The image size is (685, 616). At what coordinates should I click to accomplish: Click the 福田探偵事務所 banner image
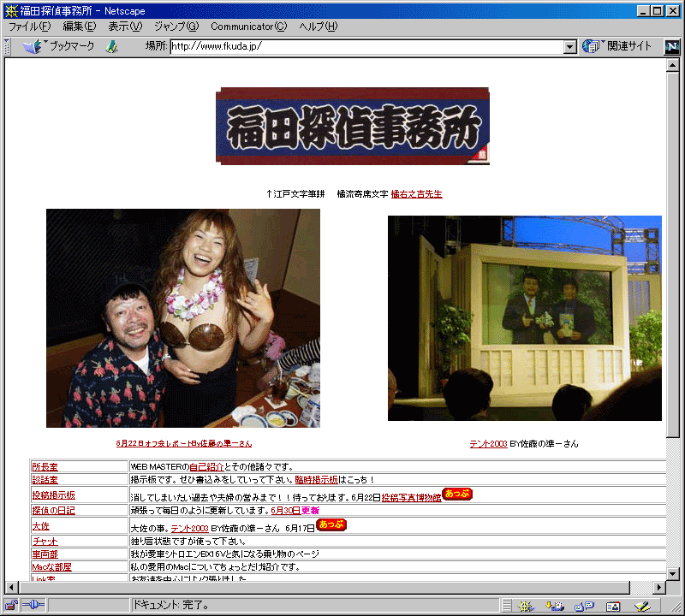coord(353,126)
